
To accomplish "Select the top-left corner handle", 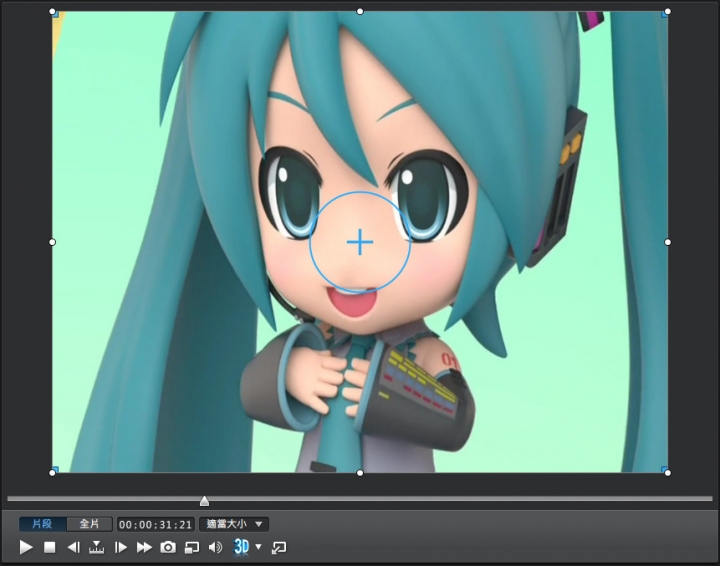I will (x=52, y=11).
